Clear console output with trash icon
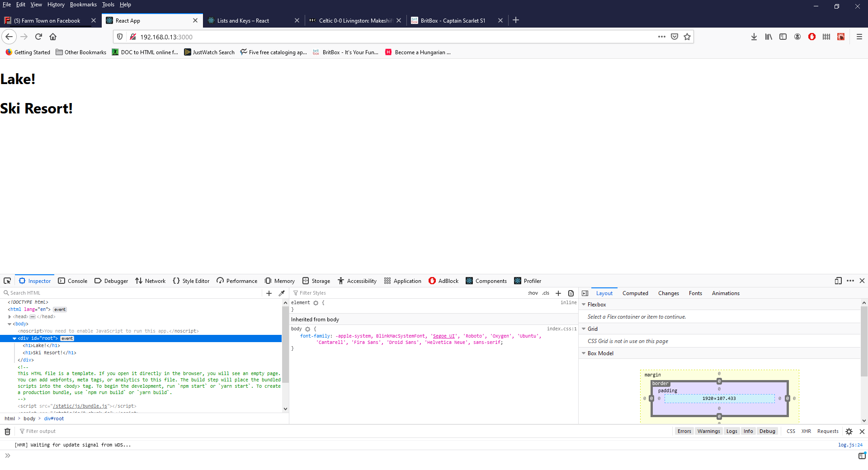This screenshot has height=470, width=868. click(x=7, y=431)
